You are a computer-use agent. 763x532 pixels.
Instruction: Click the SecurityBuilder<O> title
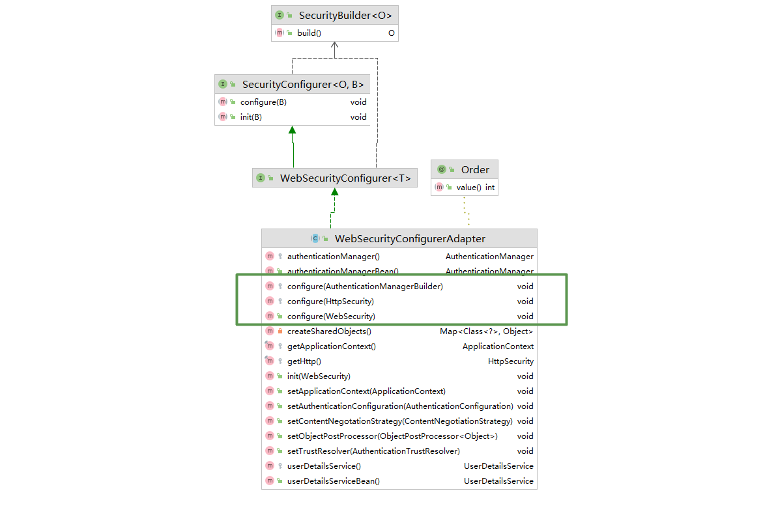coord(344,14)
